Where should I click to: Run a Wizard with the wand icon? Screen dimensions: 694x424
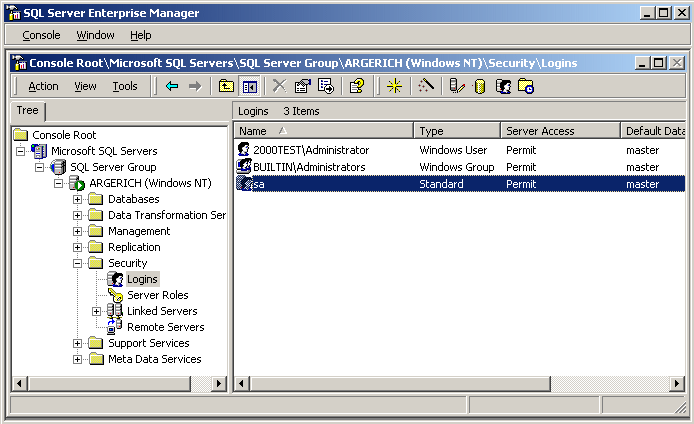point(426,86)
